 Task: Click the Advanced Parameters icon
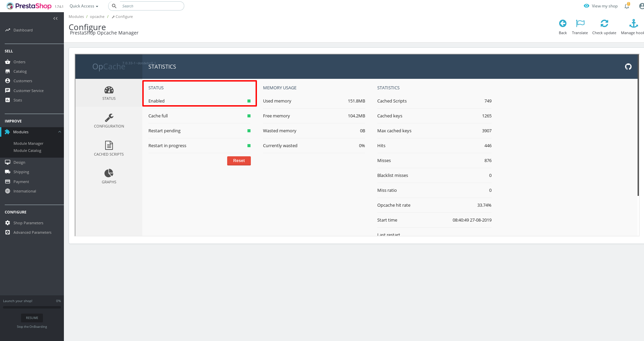(7, 232)
